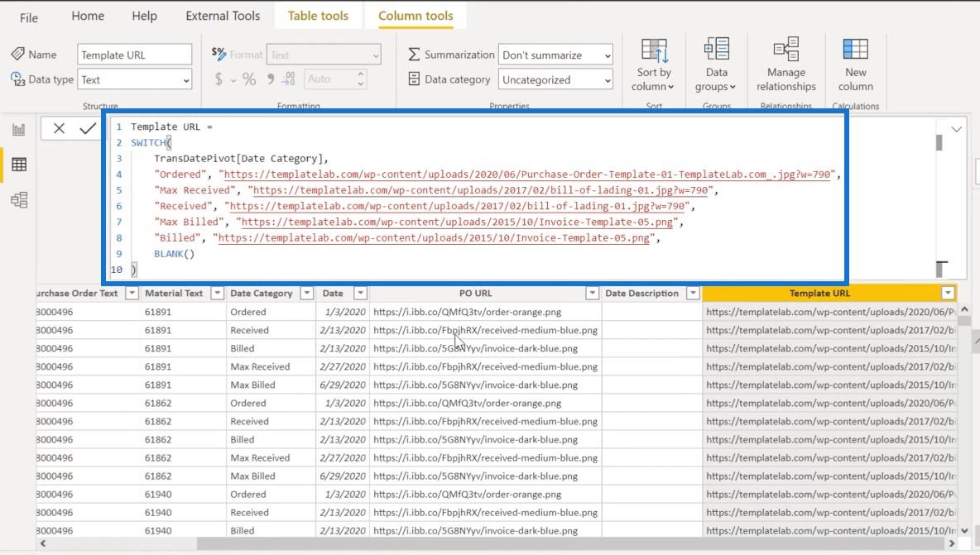Switch to the Home tab
Viewport: 980px width, 555px height.
click(88, 17)
